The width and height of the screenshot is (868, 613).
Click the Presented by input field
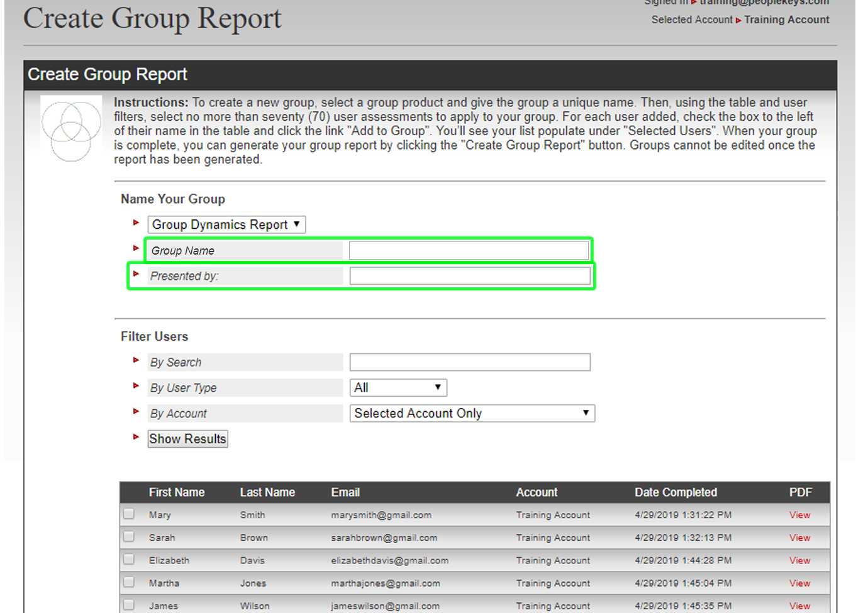(469, 275)
